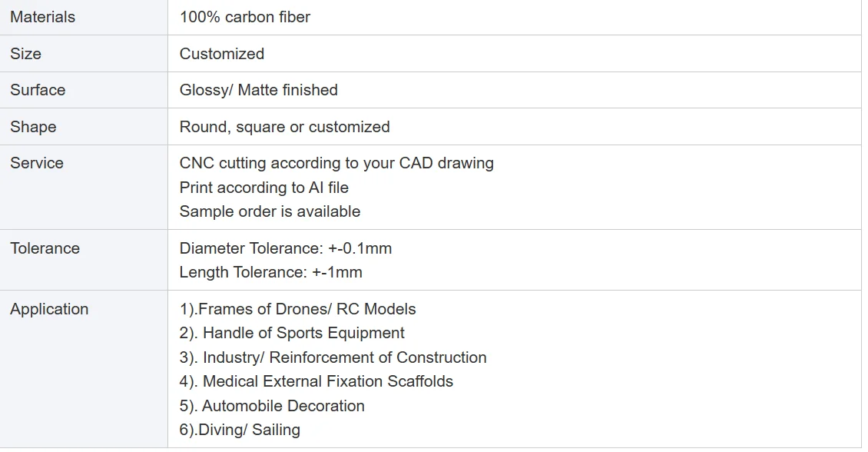868x452 pixels.
Task: Select the Application row label
Action: click(x=49, y=309)
